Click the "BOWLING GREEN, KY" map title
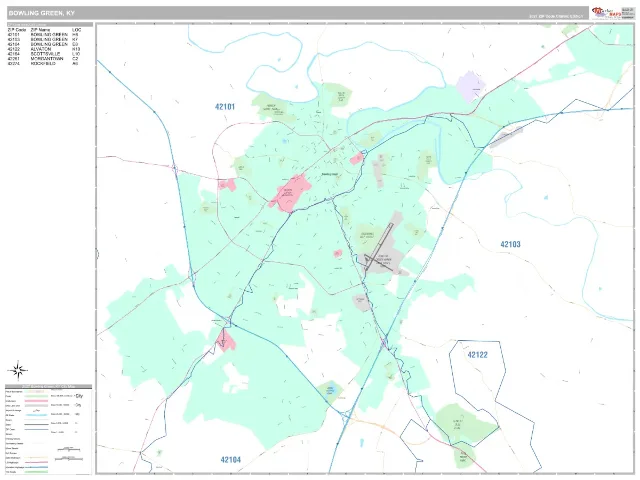The width and height of the screenshot is (640, 480). [x=42, y=13]
